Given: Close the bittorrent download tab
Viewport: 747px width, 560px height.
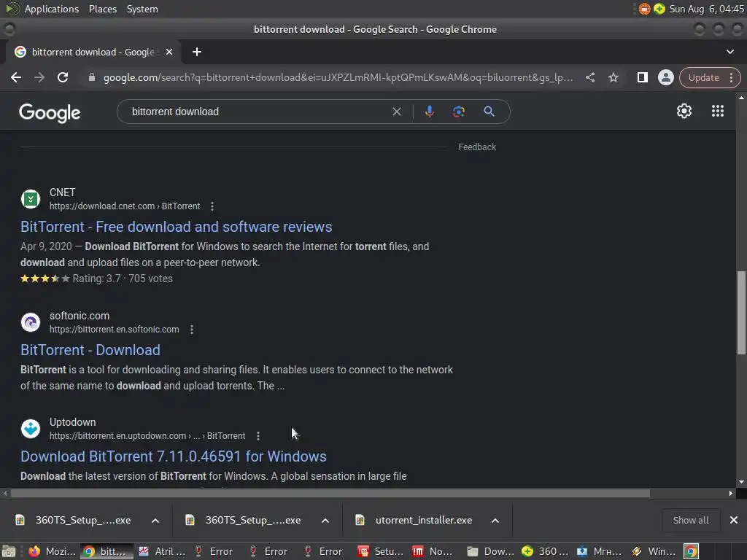Looking at the screenshot, I should tap(169, 52).
